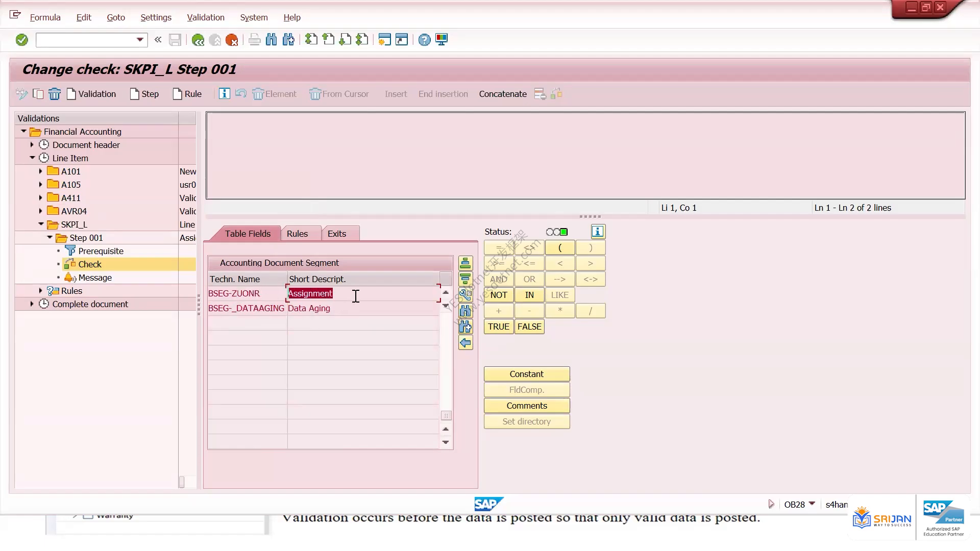Screen dimensions: 980x551
Task: Click the green checkmark Enter icon
Action: pos(21,40)
